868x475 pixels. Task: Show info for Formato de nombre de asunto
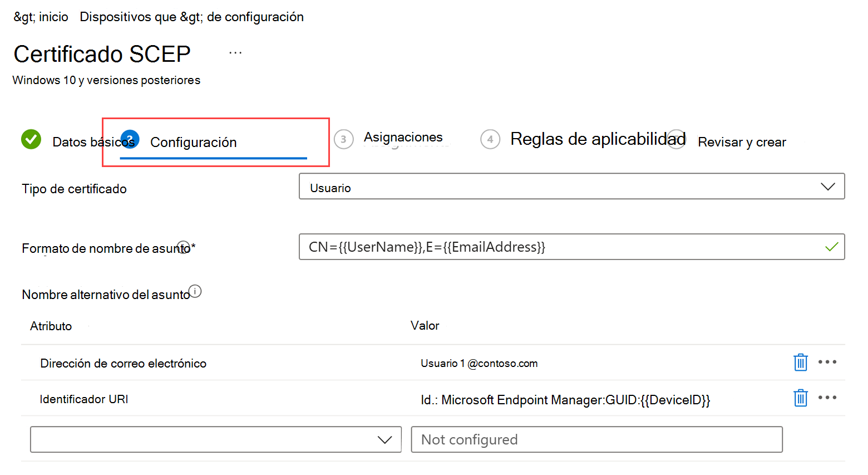pyautogui.click(x=183, y=247)
